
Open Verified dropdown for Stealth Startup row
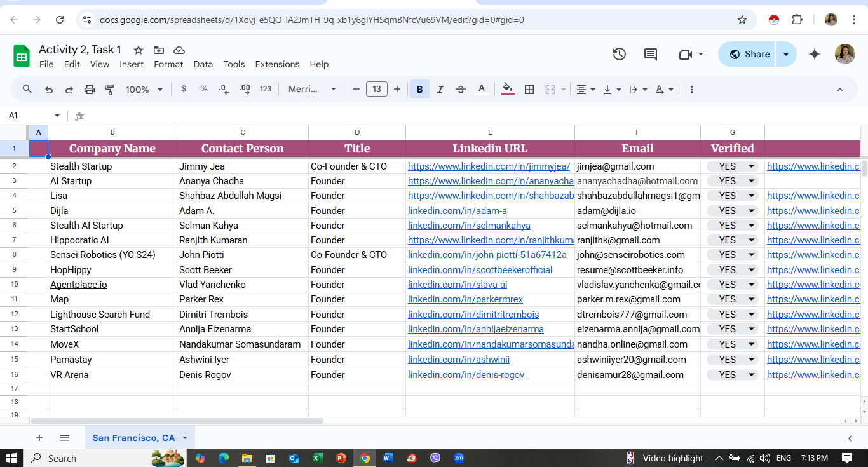(x=752, y=166)
